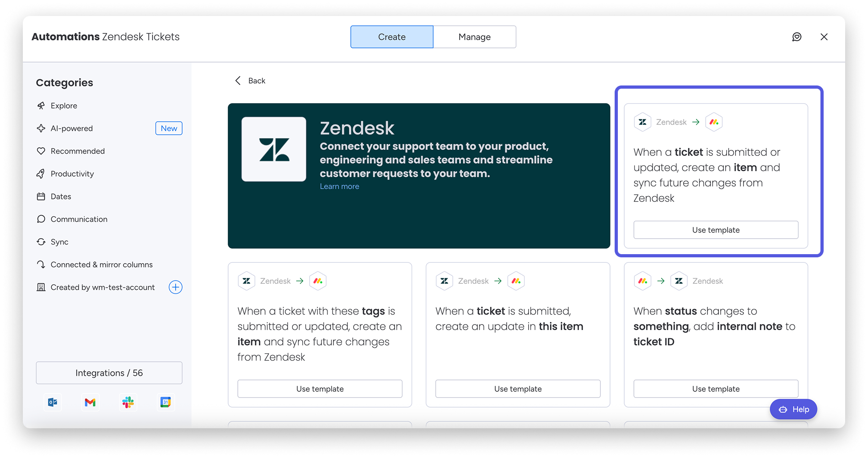Use template for status changes internal note

coord(716,389)
